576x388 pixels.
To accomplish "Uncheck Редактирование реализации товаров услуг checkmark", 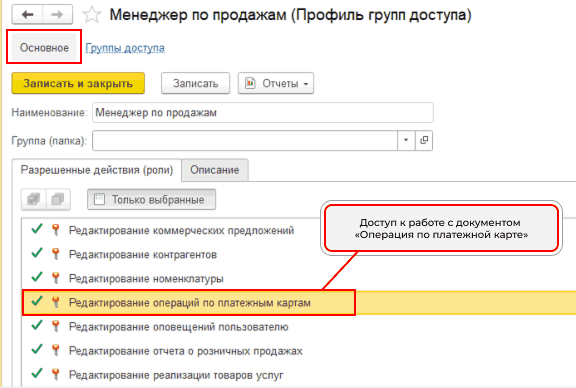I will (37, 373).
